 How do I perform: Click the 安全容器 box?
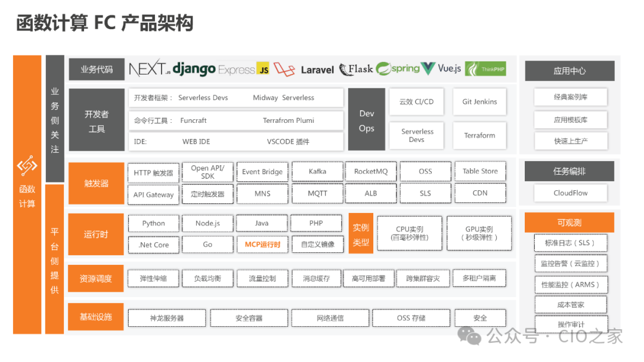tap(249, 318)
